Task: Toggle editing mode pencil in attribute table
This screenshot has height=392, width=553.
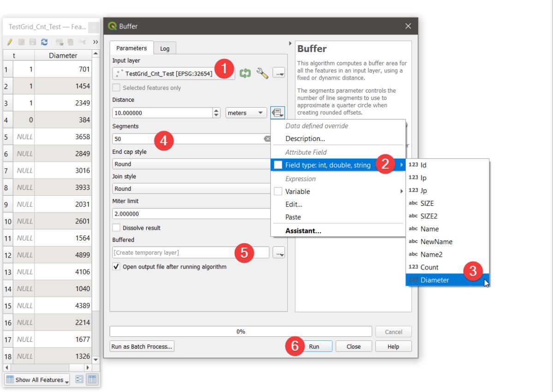Action: pos(10,42)
